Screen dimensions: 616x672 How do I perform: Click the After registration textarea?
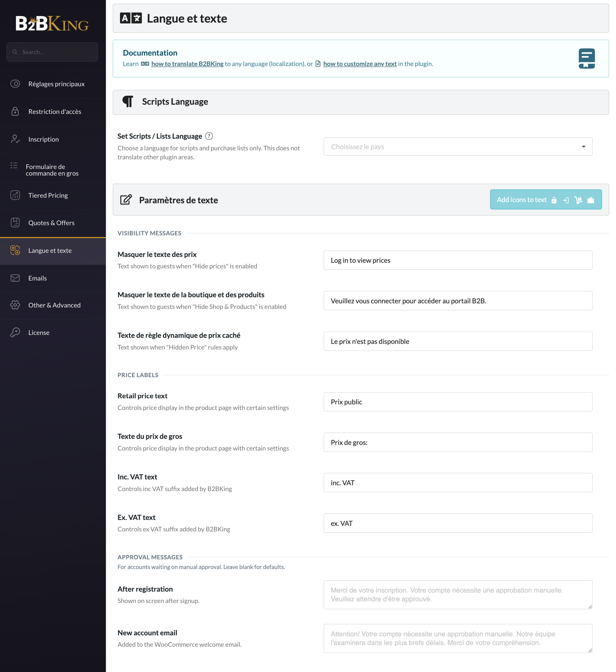coord(458,595)
